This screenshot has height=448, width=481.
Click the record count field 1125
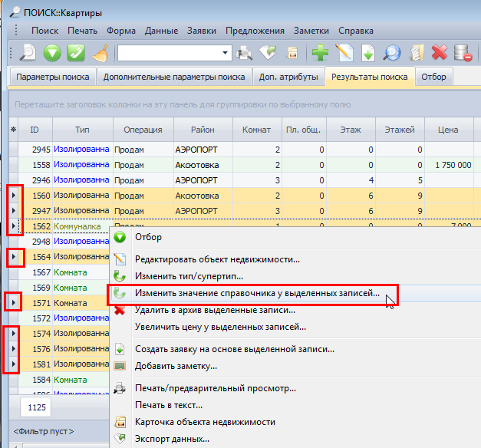pyautogui.click(x=35, y=406)
